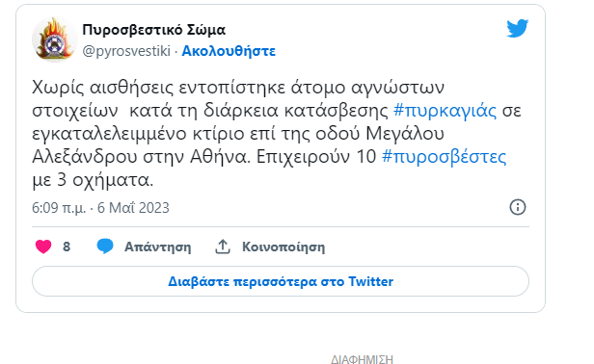The height and width of the screenshot is (364, 594).
Task: Click the share upload arrow icon
Action: point(223,247)
